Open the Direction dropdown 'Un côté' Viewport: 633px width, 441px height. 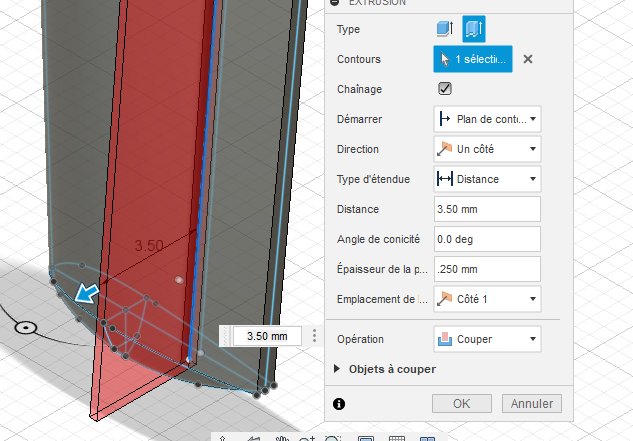[x=487, y=149]
